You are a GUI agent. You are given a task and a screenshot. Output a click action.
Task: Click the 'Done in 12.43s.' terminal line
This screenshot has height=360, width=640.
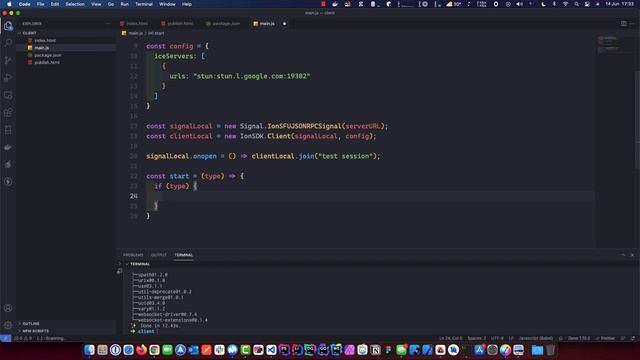coord(156,326)
